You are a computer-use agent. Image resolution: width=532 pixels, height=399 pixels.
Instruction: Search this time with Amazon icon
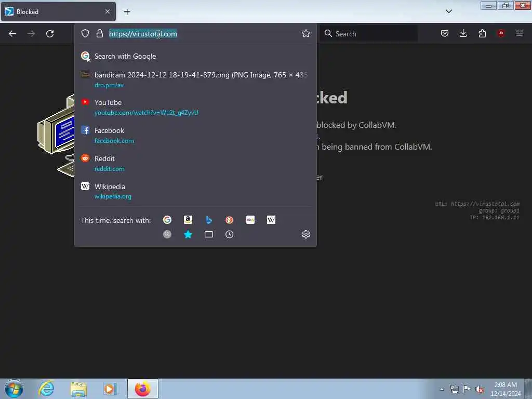pyautogui.click(x=188, y=220)
